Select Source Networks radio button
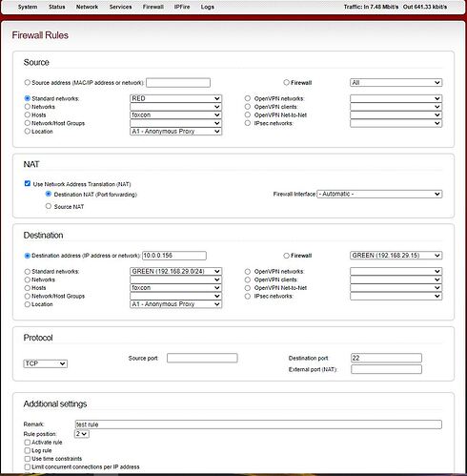The image size is (467, 476). 28,107
